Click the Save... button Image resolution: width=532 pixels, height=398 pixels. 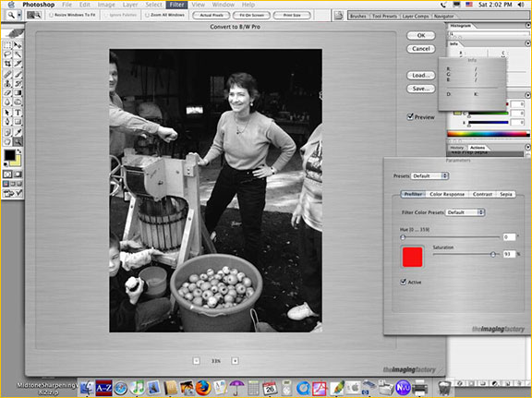[x=421, y=89]
